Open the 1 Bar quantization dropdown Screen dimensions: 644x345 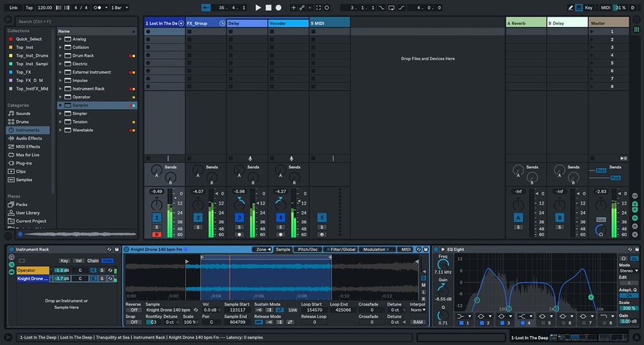(120, 8)
